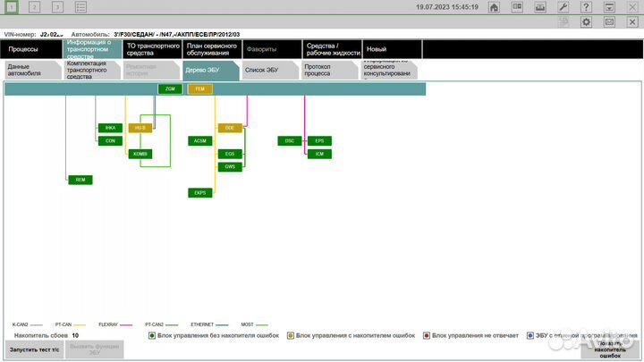Open the Протокол процесса tab
The height and width of the screenshot is (362, 644).
click(325, 71)
